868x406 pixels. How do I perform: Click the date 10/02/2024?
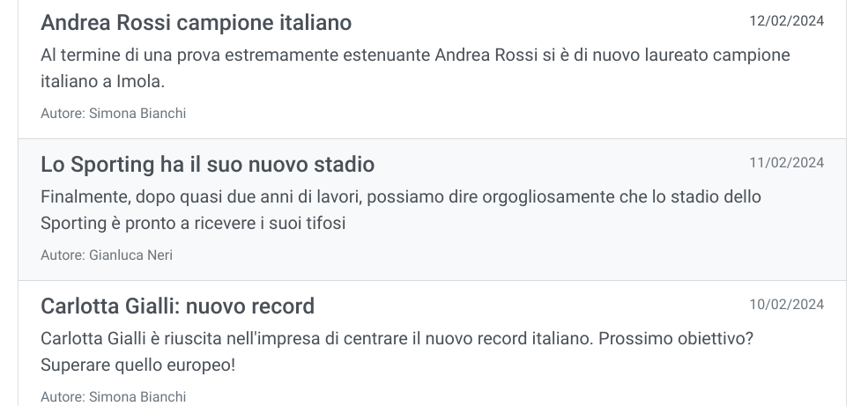click(786, 305)
